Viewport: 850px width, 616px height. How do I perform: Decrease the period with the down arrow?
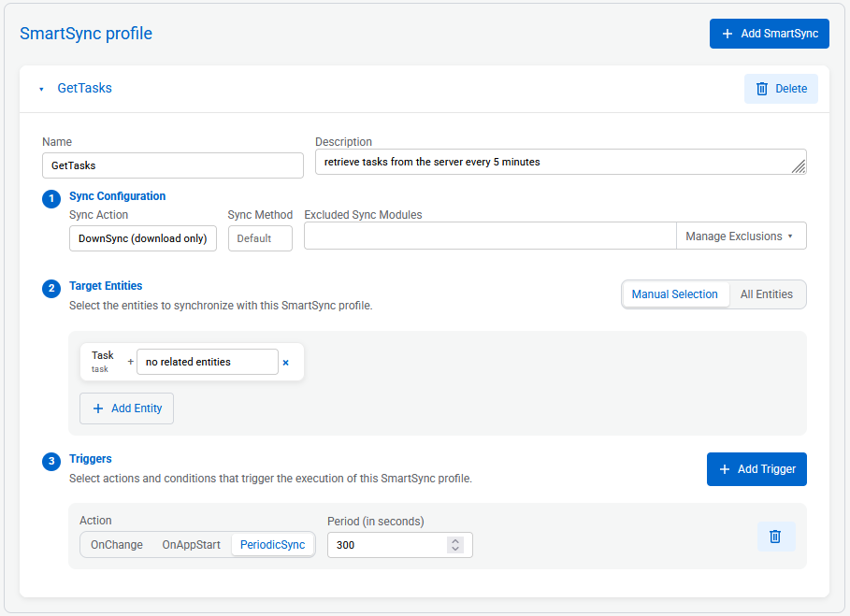tap(455, 549)
